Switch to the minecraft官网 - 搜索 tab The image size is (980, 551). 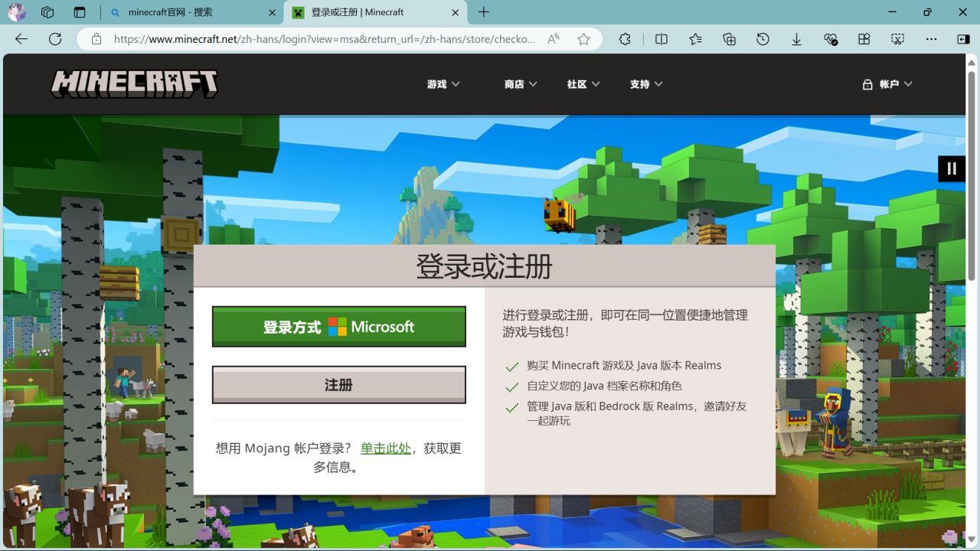[192, 12]
